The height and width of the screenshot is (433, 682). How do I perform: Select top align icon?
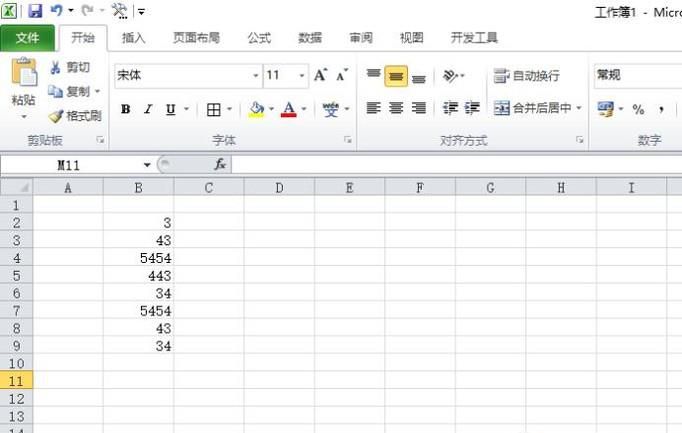(373, 76)
